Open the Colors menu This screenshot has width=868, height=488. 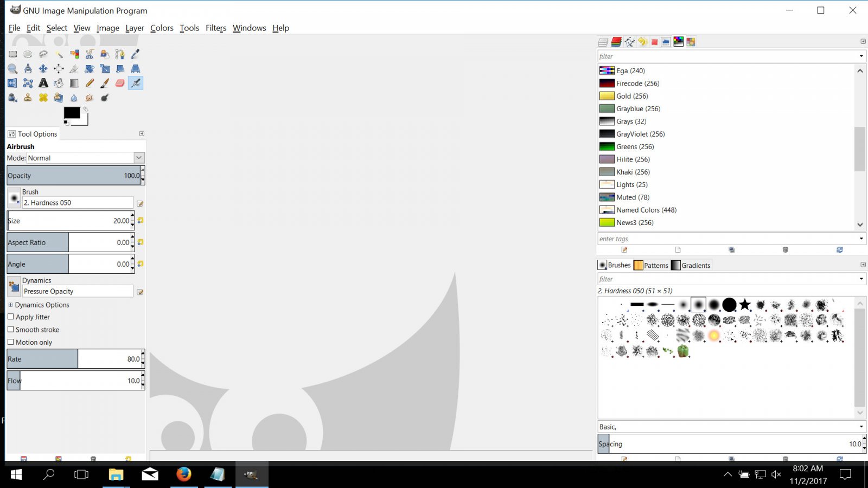click(162, 28)
